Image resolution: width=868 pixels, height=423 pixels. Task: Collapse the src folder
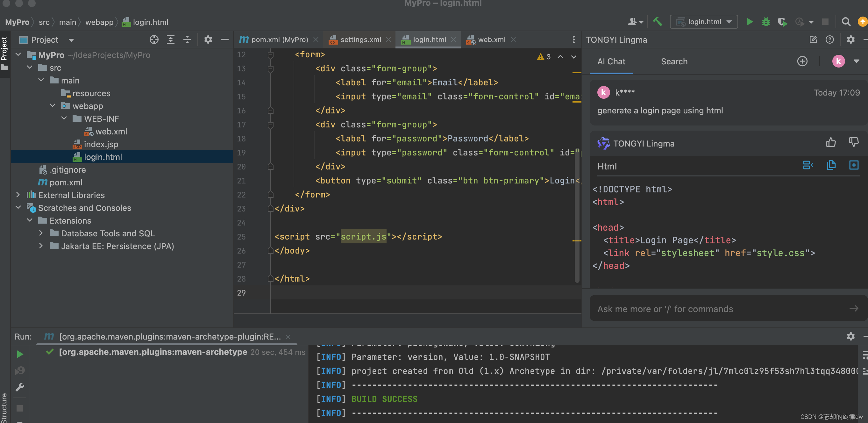pyautogui.click(x=30, y=68)
